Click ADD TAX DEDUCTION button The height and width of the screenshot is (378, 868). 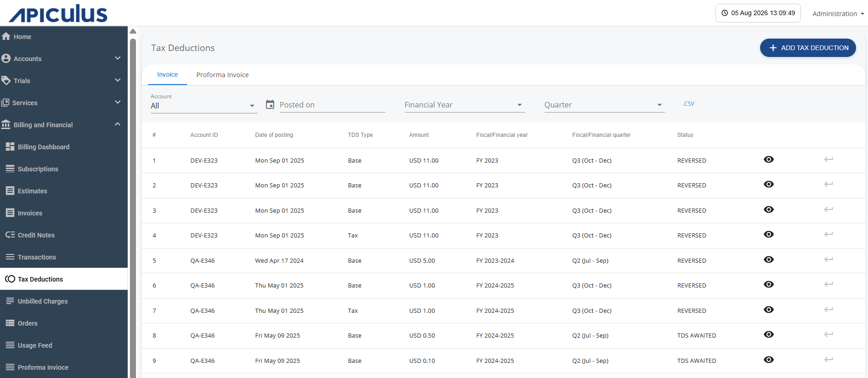point(808,48)
